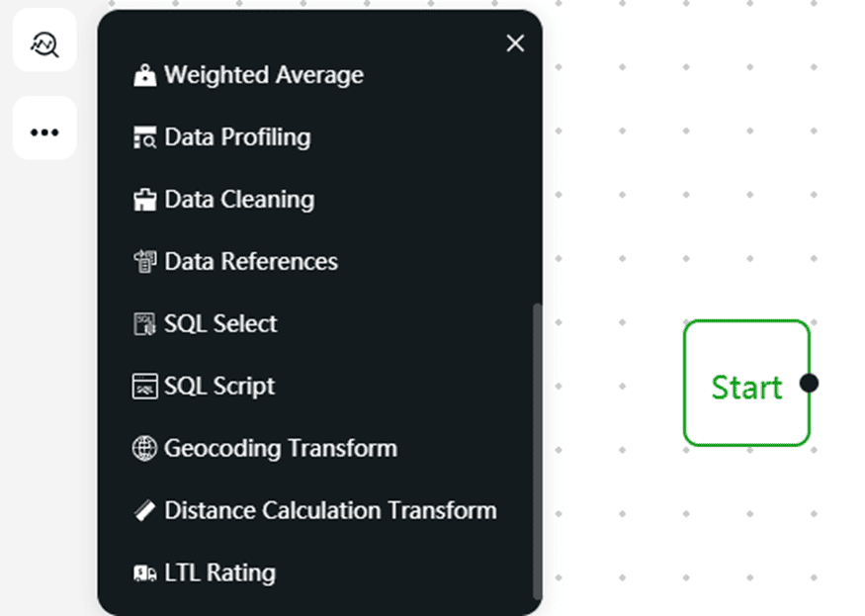Select Weighted Average from the menu
The width and height of the screenshot is (865, 616).
point(264,75)
